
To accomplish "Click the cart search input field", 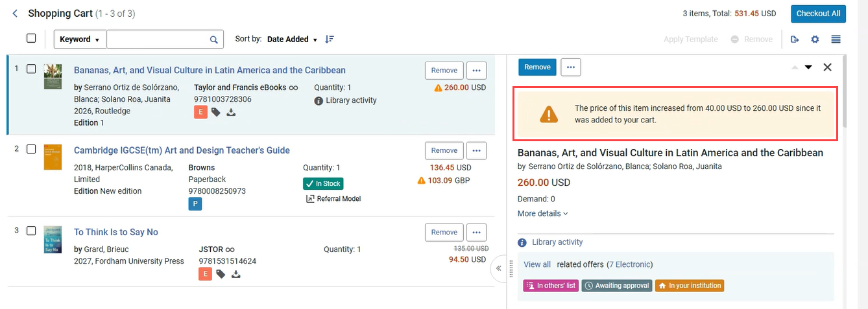I will point(158,40).
